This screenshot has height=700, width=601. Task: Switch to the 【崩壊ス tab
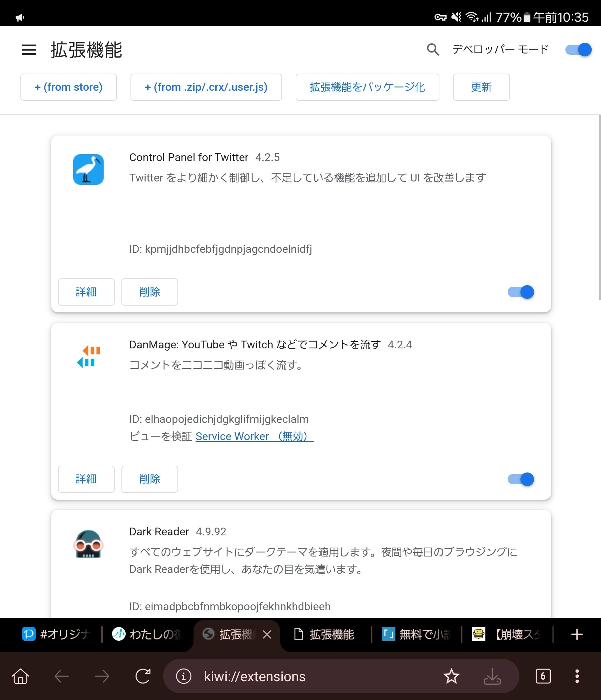click(x=506, y=634)
